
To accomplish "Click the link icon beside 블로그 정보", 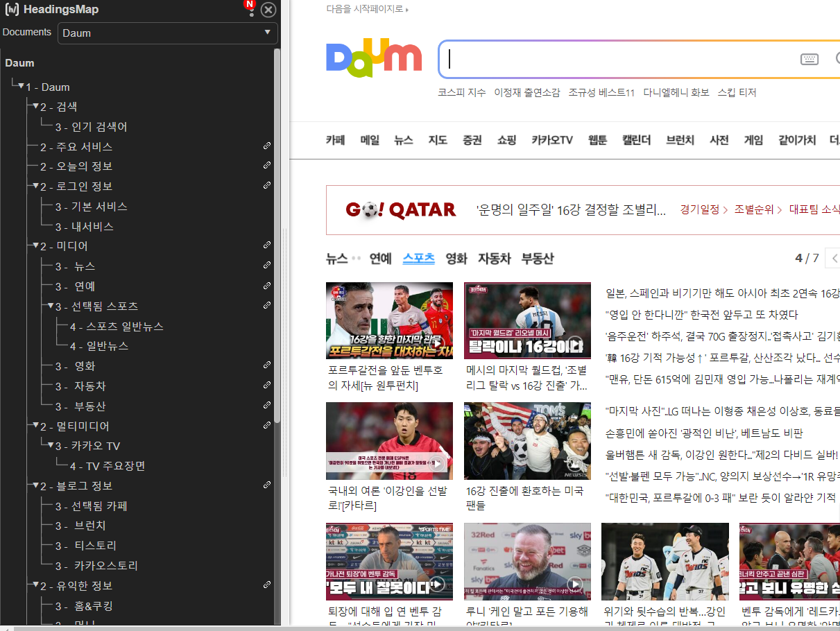I will coord(267,485).
